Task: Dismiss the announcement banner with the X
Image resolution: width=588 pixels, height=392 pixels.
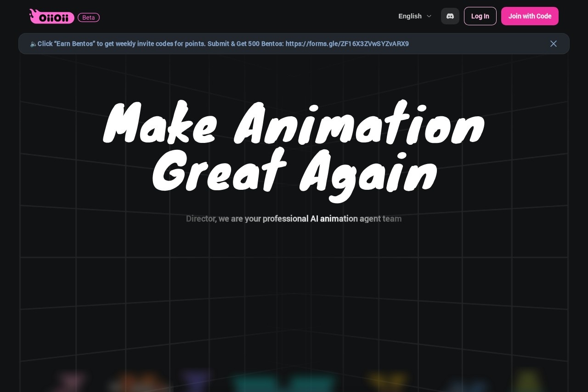Action: (554, 44)
